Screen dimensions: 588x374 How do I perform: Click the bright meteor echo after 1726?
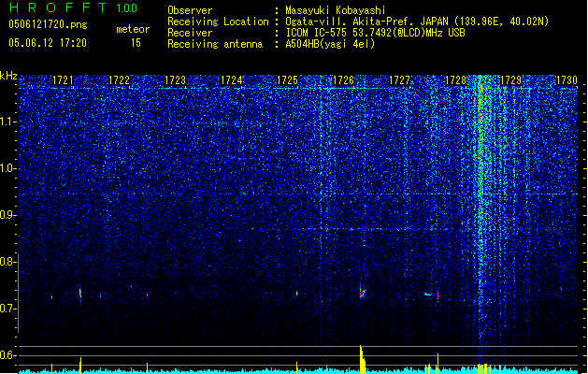tap(363, 294)
